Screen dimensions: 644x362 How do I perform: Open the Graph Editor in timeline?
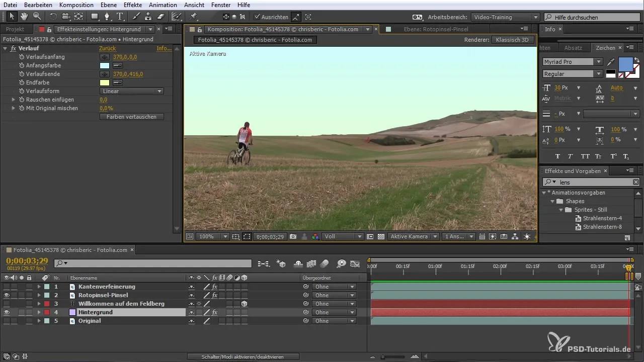pos(355,263)
